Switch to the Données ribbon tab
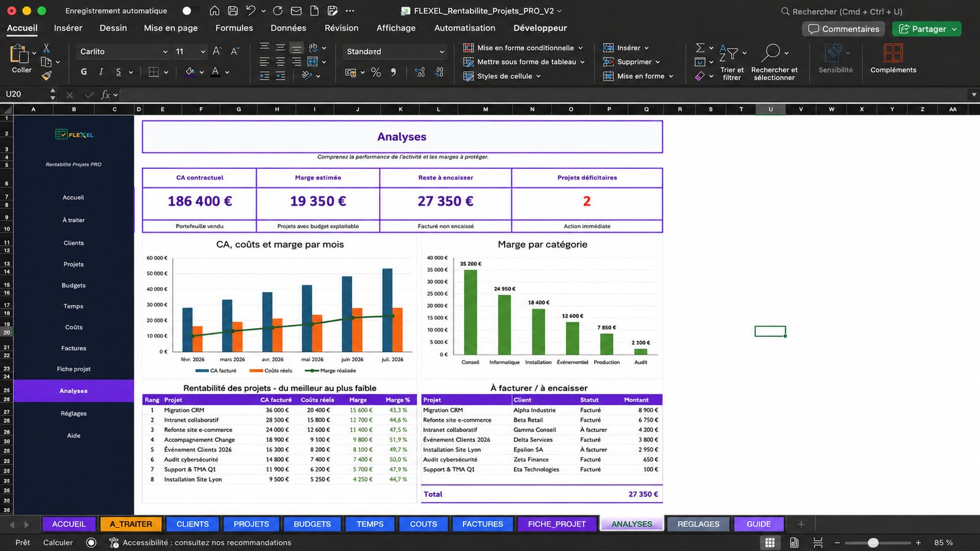Viewport: 980px width, 551px height. pos(288,28)
